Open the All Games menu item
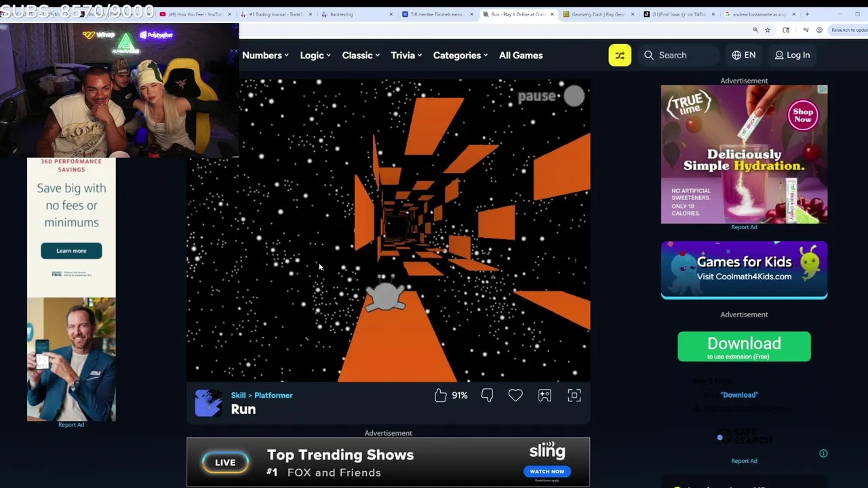 (x=521, y=56)
